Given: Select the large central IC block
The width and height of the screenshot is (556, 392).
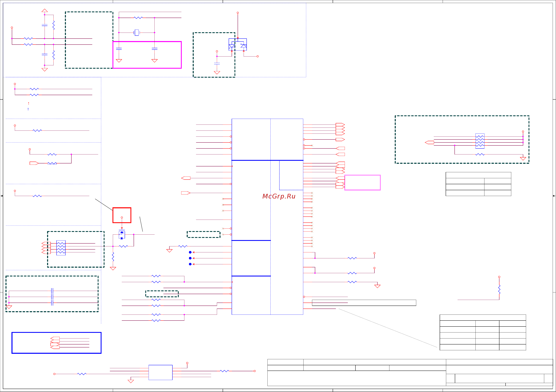Looking at the screenshot, I should tap(267, 217).
